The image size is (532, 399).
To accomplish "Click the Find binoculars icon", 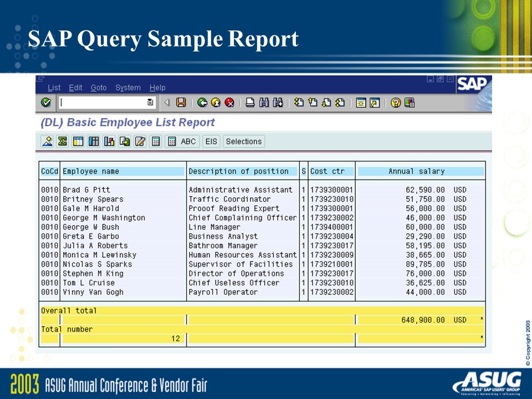I will (x=264, y=103).
